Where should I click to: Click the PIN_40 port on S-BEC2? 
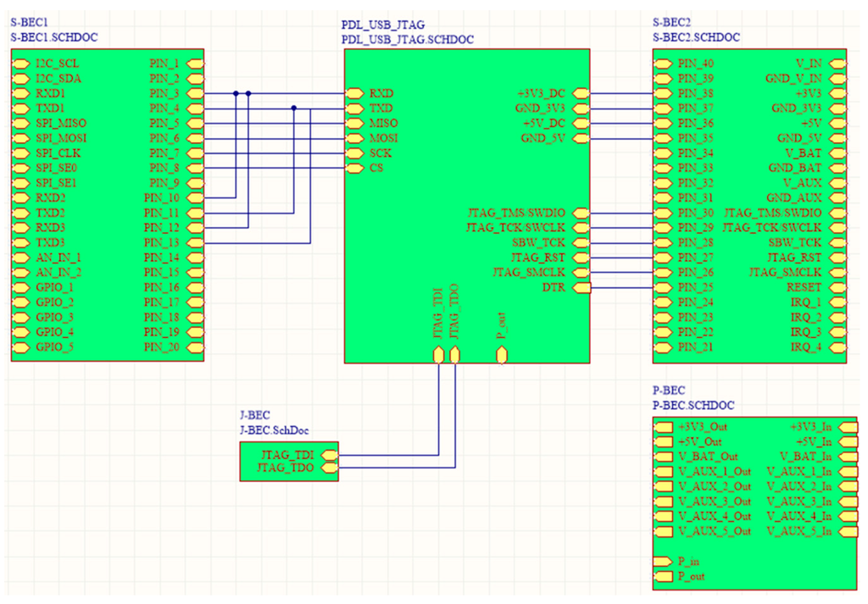tap(662, 64)
